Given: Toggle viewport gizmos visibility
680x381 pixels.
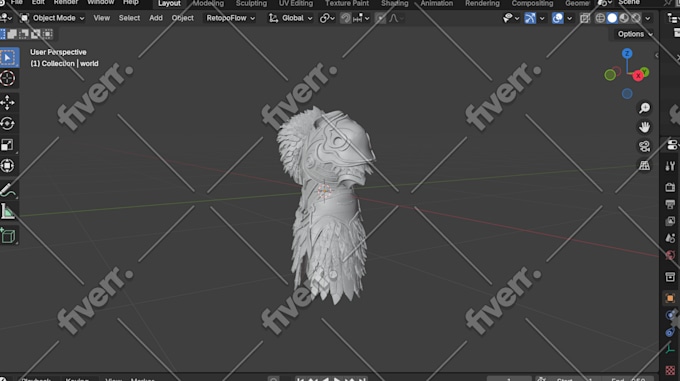Looking at the screenshot, I should [x=530, y=18].
